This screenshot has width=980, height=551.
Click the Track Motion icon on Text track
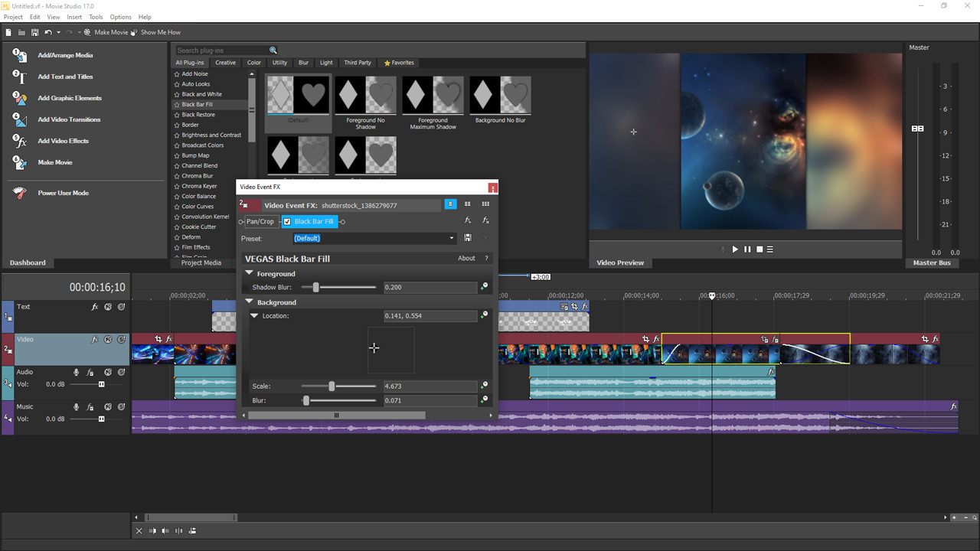click(108, 306)
